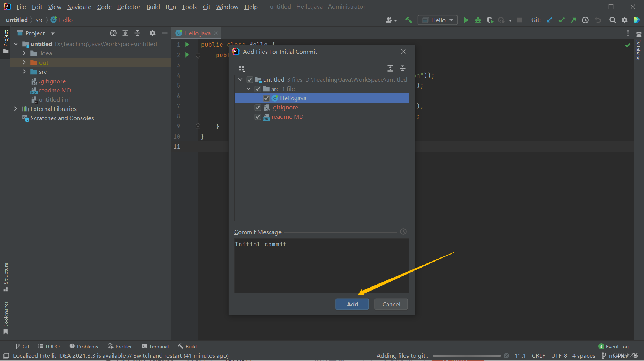Click into the Commit Message field
The height and width of the screenshot is (361, 644).
pyautogui.click(x=322, y=266)
